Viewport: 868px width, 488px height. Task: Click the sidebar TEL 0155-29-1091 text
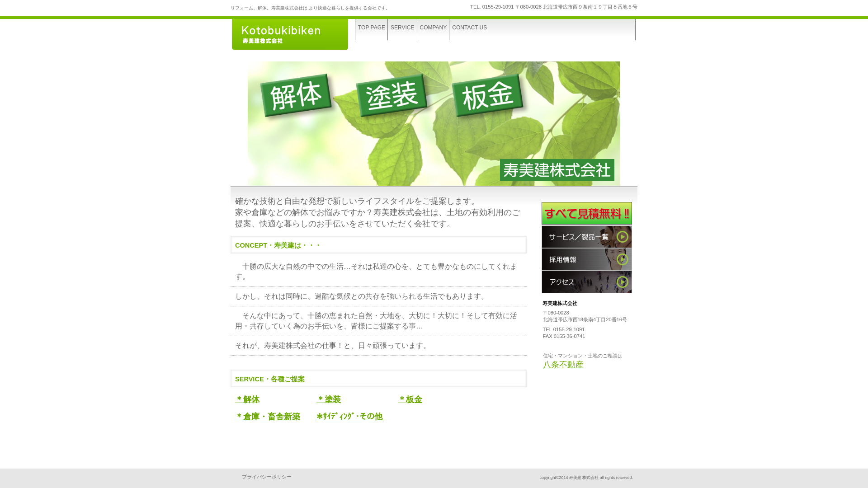[x=563, y=329]
